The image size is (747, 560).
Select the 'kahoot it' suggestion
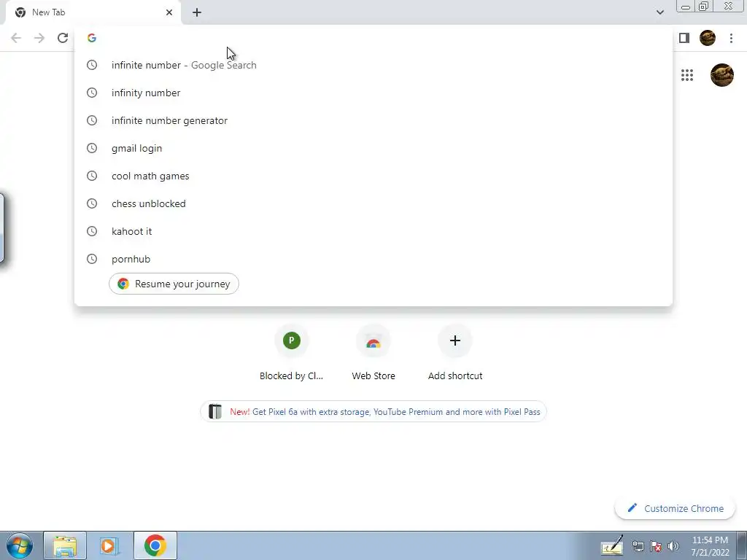(x=373, y=231)
